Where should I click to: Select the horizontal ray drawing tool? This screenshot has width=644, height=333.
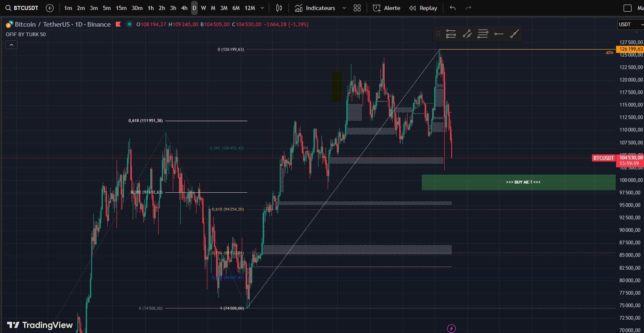click(499, 34)
